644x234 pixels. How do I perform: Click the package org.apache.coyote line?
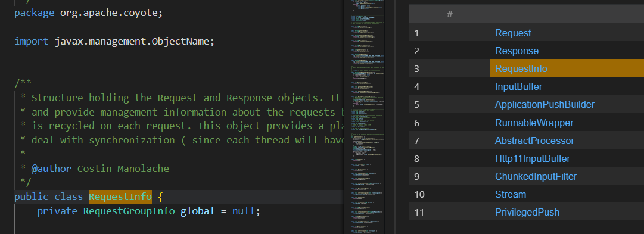coord(89,13)
